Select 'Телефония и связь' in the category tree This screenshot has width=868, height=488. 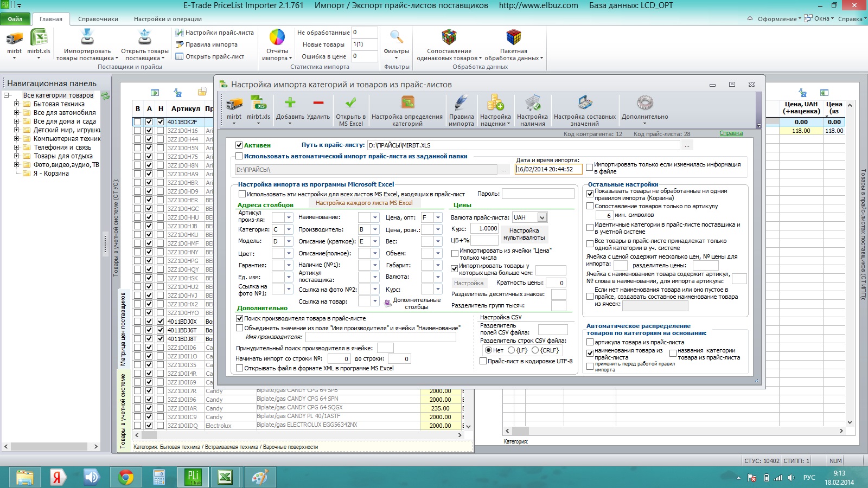point(62,147)
